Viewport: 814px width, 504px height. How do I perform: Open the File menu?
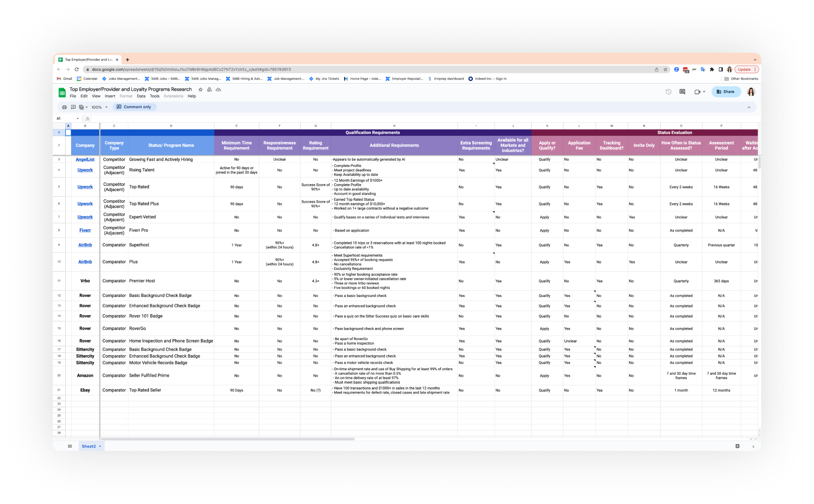(73, 96)
